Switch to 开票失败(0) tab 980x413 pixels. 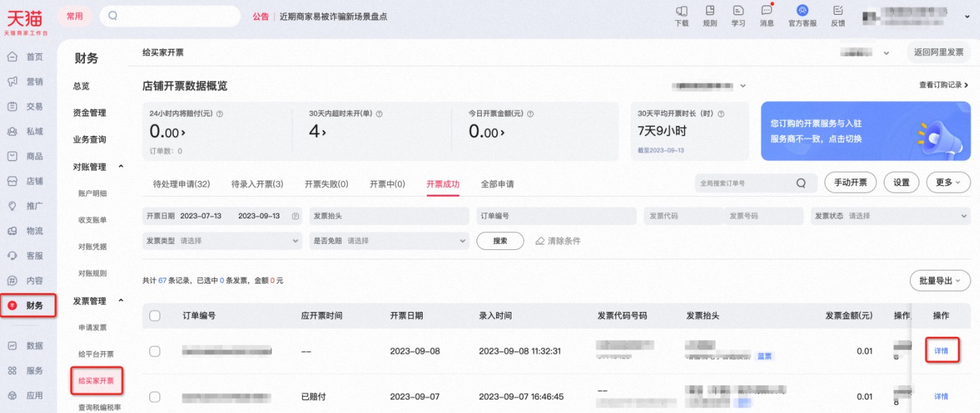click(x=326, y=184)
